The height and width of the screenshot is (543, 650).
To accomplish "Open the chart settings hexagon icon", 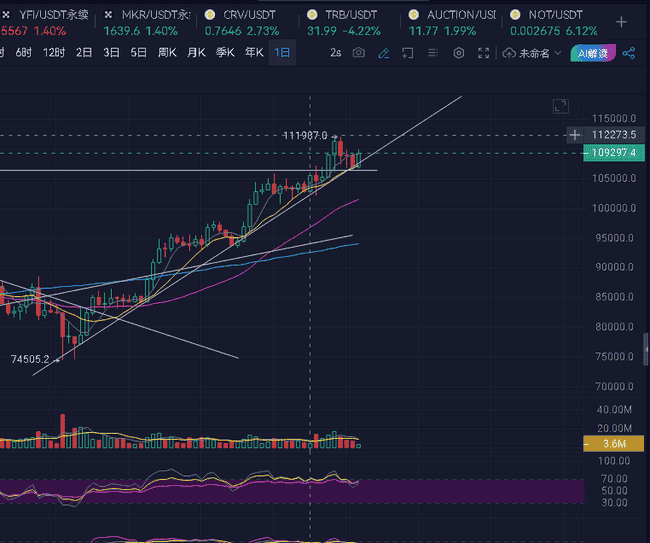I will tap(459, 52).
